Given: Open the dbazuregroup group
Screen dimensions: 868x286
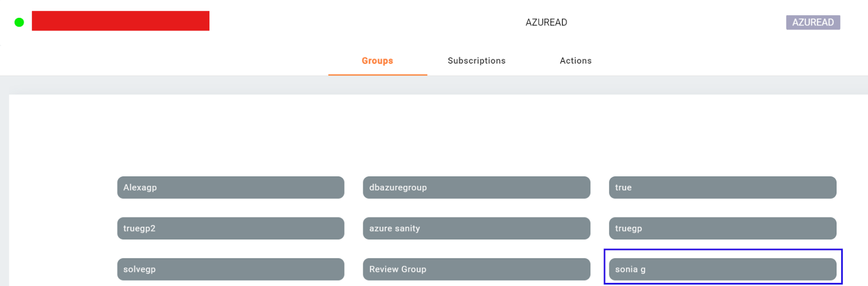Looking at the screenshot, I should click(x=476, y=187).
